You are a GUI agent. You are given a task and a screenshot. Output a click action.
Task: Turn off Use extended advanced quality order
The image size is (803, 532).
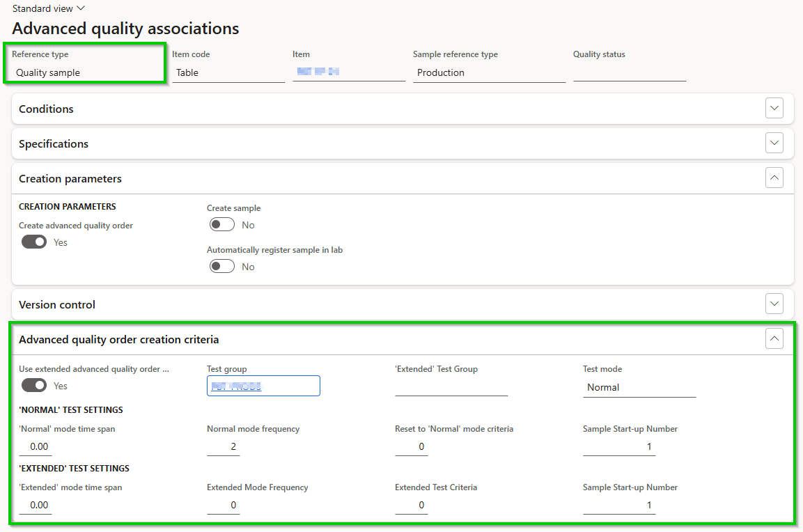click(34, 386)
